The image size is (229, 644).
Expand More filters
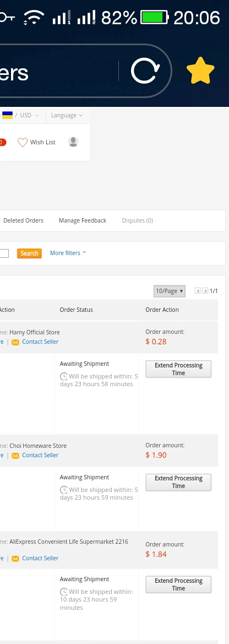68,253
